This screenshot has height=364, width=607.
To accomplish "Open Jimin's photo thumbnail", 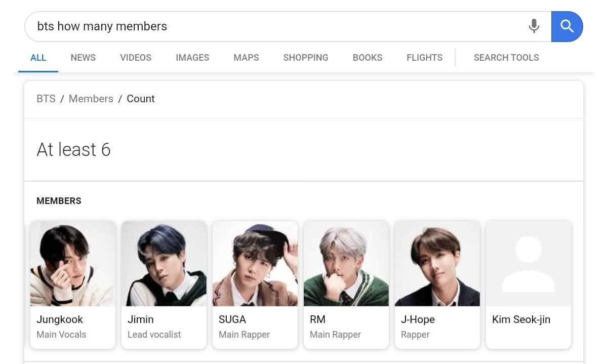I will [164, 264].
